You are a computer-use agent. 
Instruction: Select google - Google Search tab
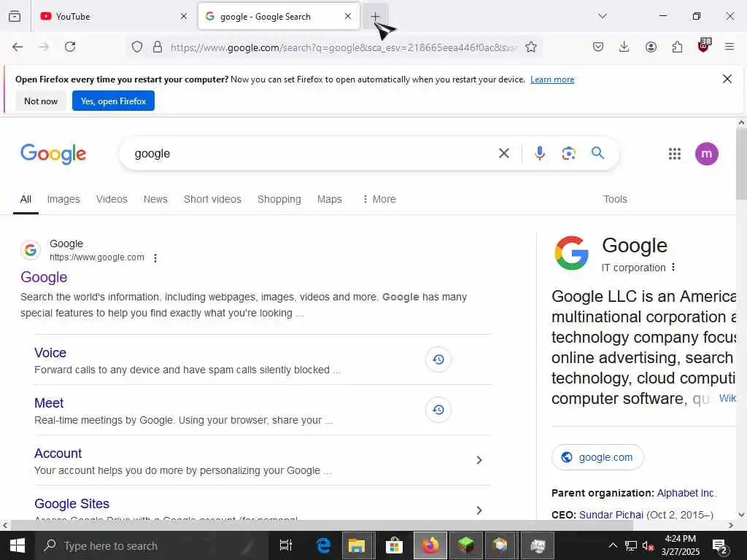pos(279,16)
